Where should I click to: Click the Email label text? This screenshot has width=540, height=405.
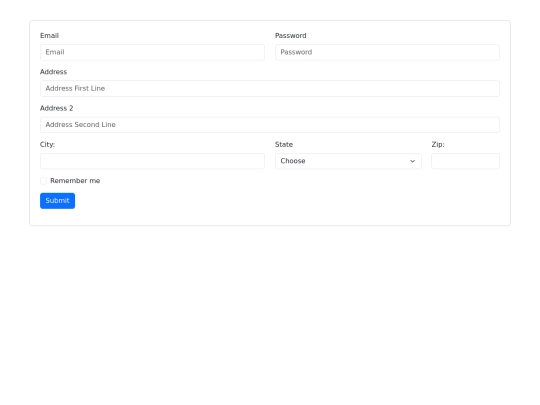[49, 36]
